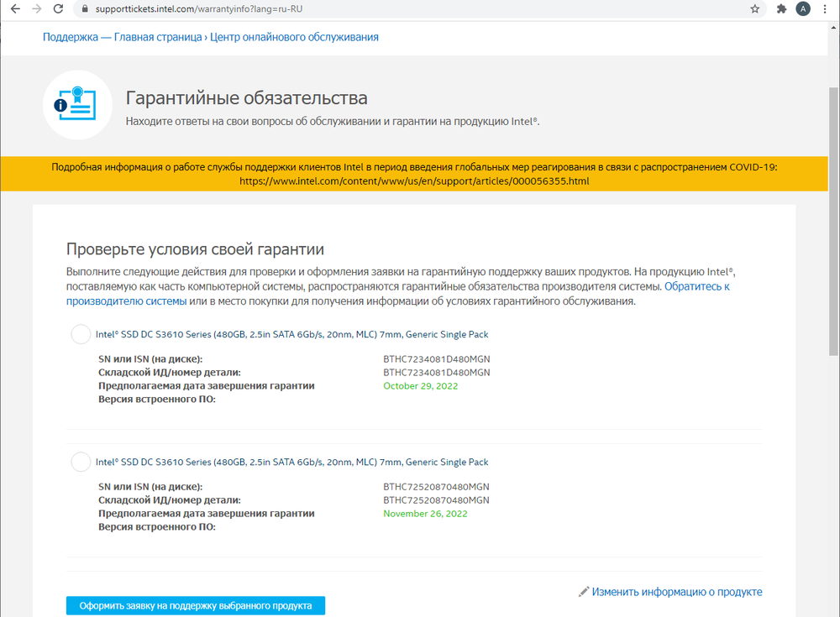This screenshot has height=617, width=840.
Task: Click the COVID-19 support article URL in banner
Action: tap(414, 180)
